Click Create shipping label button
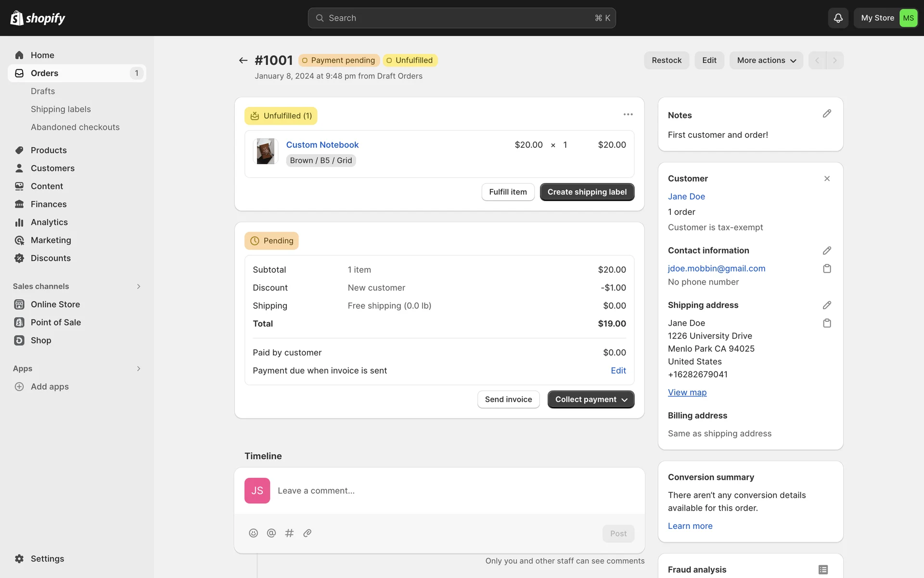 point(587,192)
